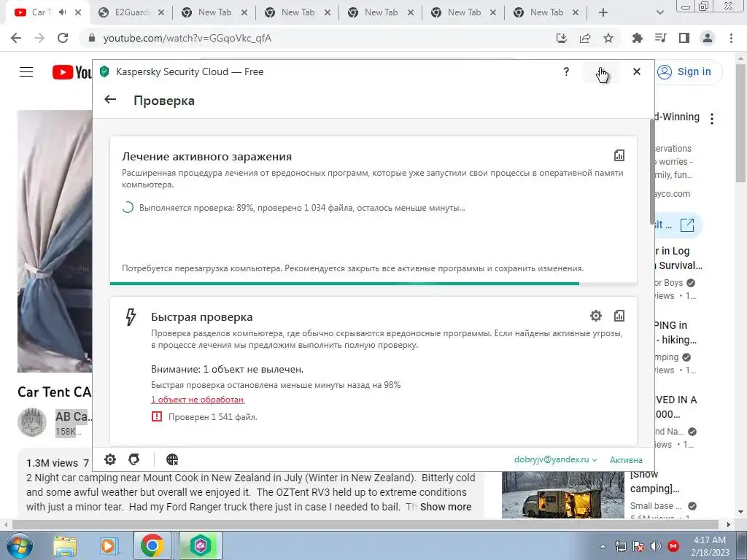Click the globe network icon in Kaspersky footer

pyautogui.click(x=172, y=459)
